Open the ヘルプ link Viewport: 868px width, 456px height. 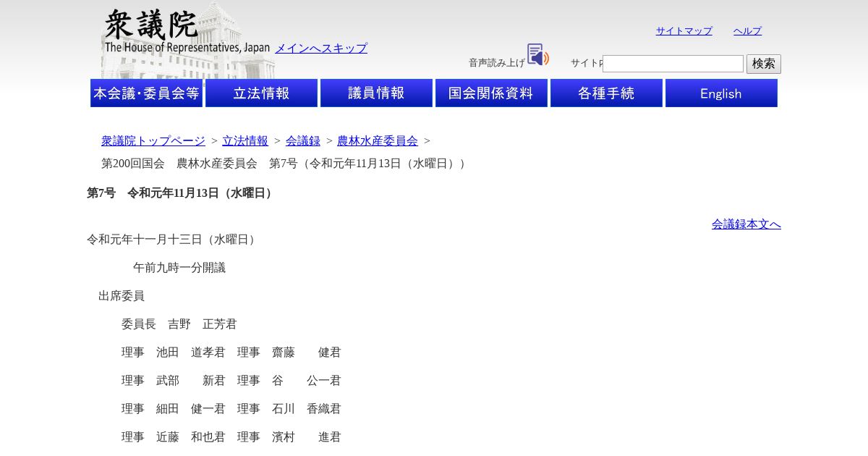747,31
